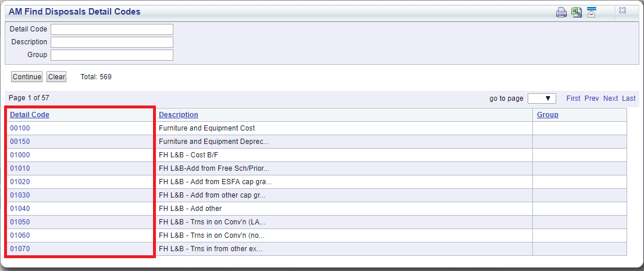Open the go to page dropdown
Screen dimensions: 644x271
542,98
